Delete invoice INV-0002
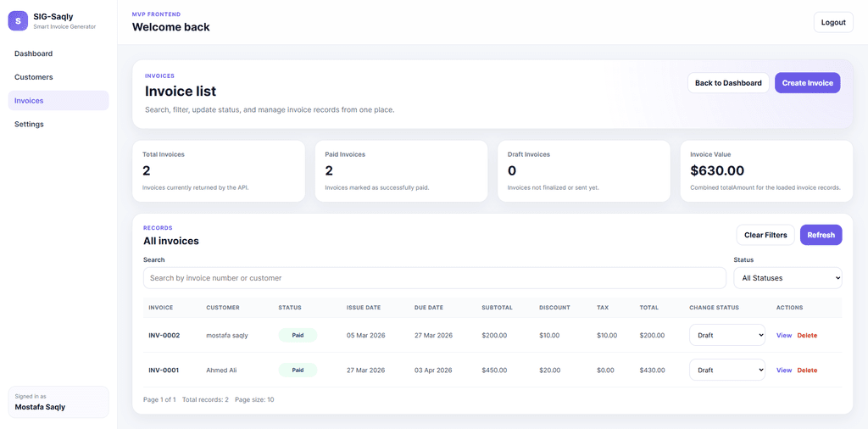This screenshot has height=429, width=868. 807,336
